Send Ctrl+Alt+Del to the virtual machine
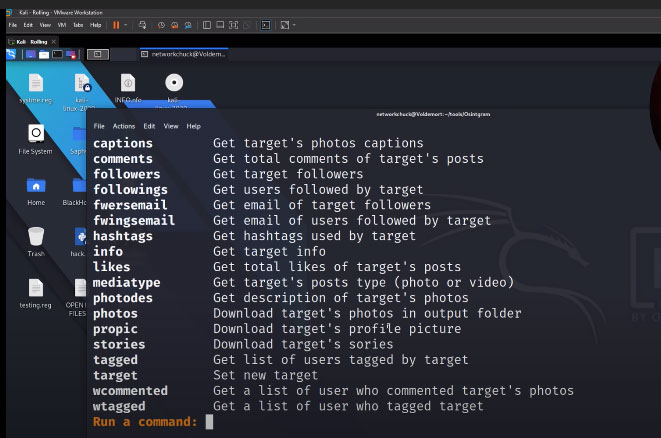Viewport: 661px width, 438px height. [x=142, y=25]
